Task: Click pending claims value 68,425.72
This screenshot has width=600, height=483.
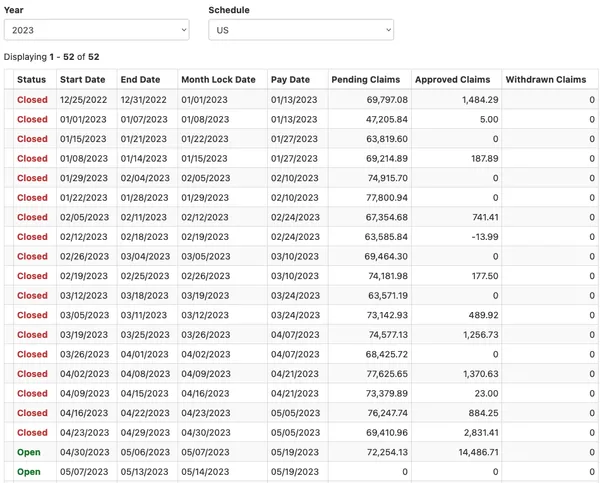Action: point(387,354)
